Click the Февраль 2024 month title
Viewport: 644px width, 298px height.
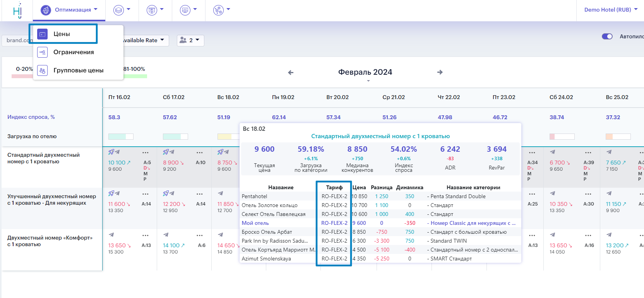click(x=365, y=72)
